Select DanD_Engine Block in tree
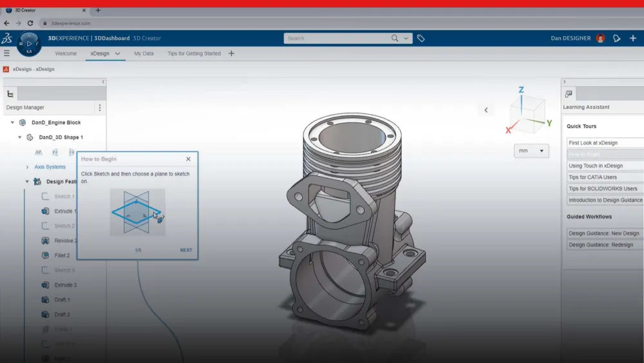This screenshot has width=644, height=363. 56,123
